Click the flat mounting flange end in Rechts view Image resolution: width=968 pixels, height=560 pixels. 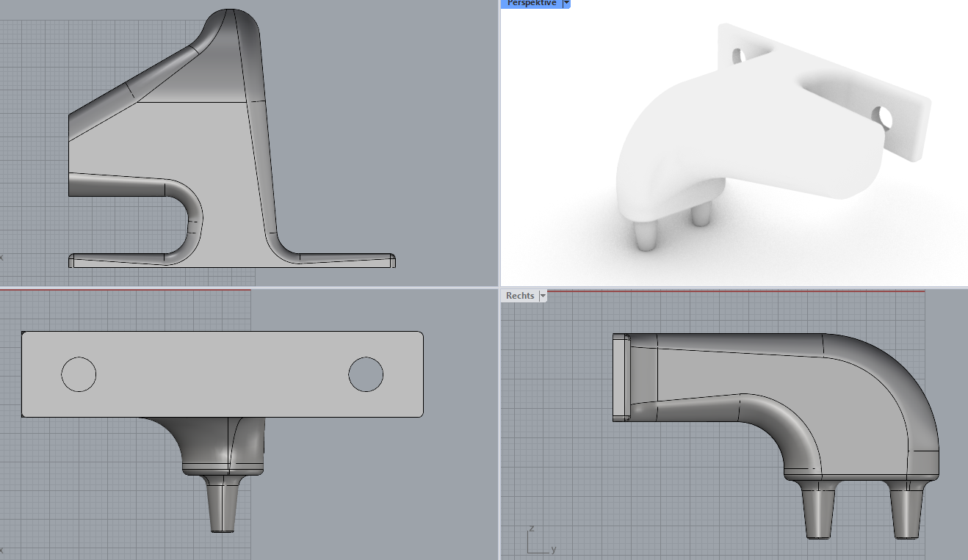pos(621,378)
